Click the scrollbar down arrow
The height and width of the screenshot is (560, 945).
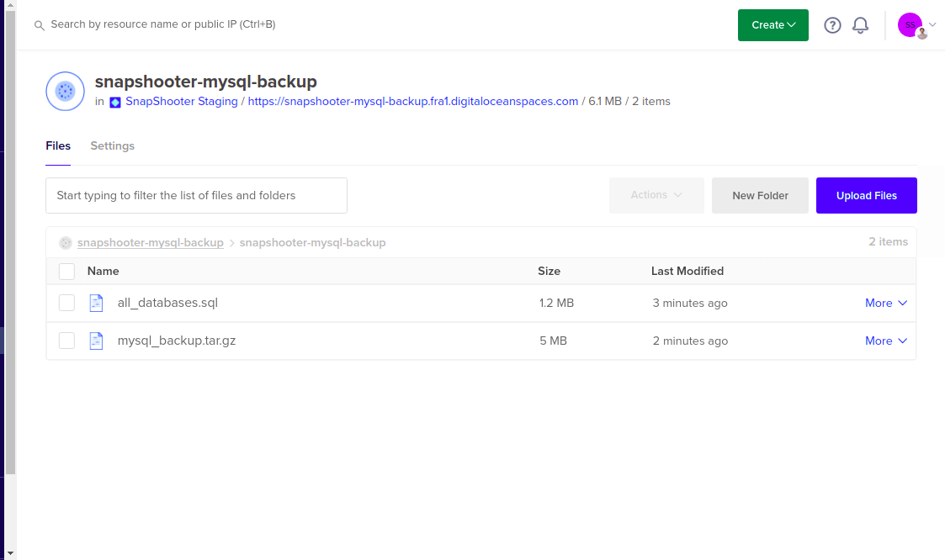pos(10,552)
